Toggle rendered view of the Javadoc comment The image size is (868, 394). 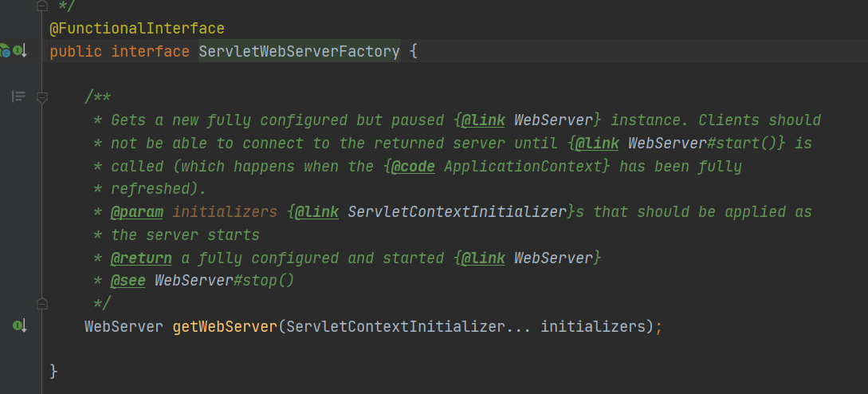click(19, 97)
